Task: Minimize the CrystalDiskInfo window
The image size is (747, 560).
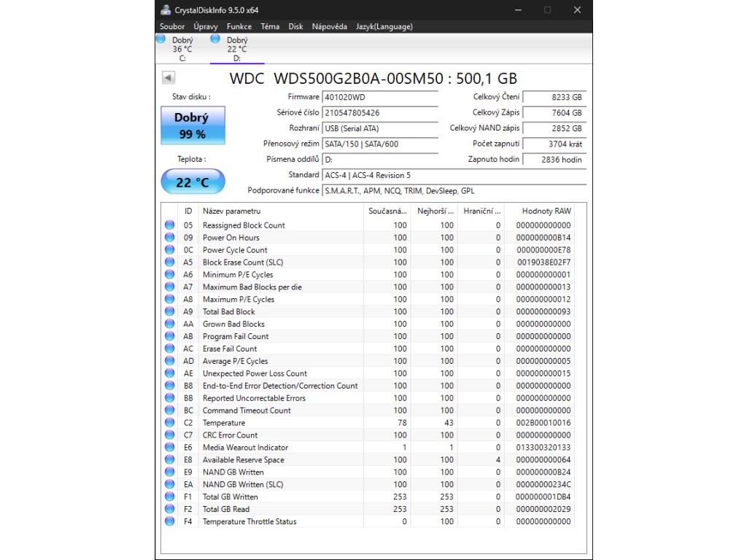Action: (x=517, y=10)
